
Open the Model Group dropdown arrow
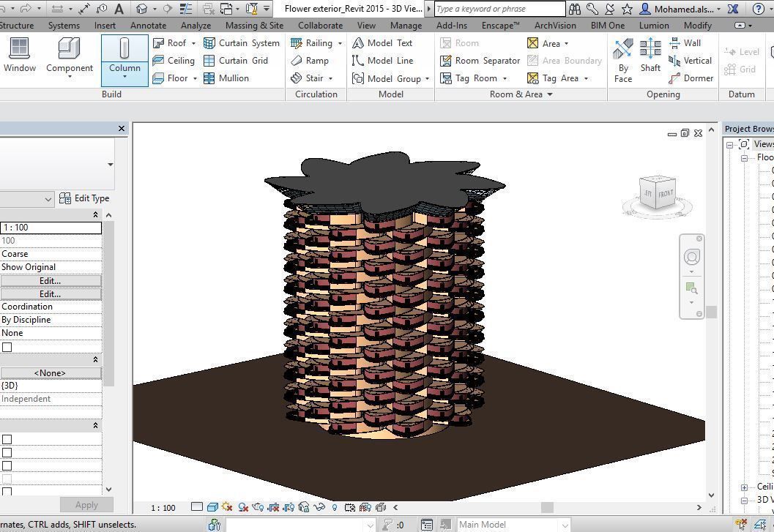[x=428, y=79]
